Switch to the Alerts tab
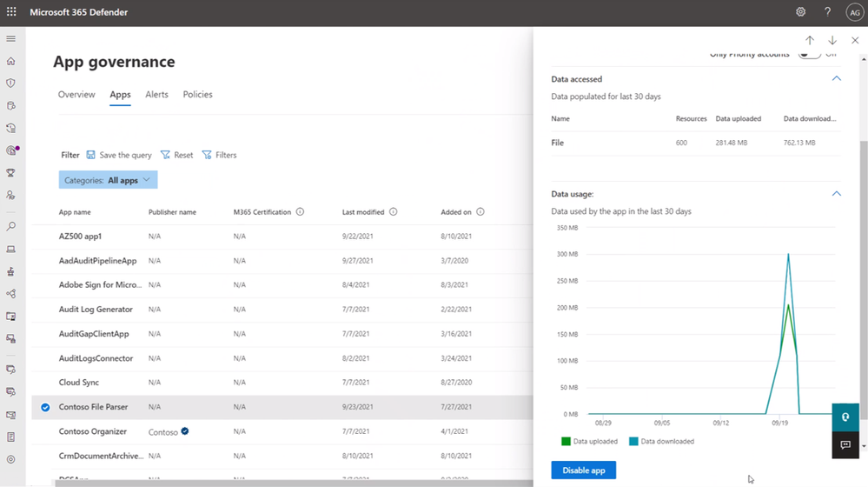The image size is (868, 487). pyautogui.click(x=156, y=94)
